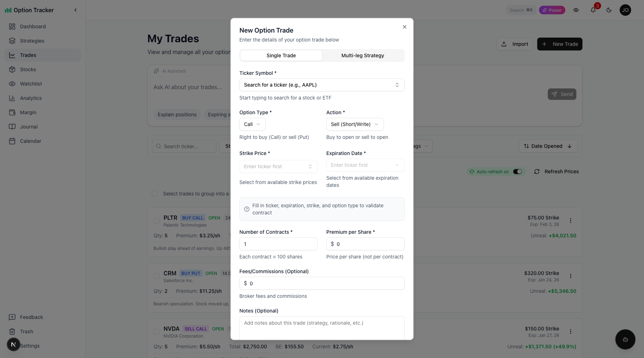Tick the select trades to group checkbox
The image size is (644, 358).
155,194
